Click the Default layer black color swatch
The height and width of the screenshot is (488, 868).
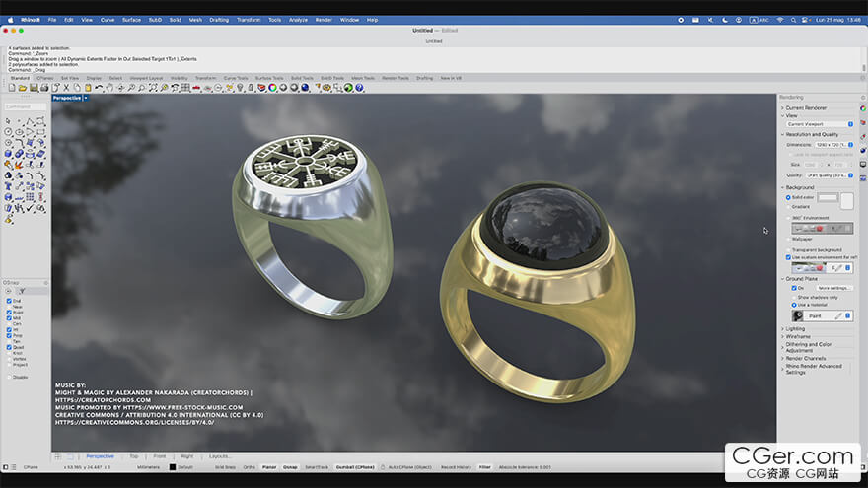coord(173,467)
